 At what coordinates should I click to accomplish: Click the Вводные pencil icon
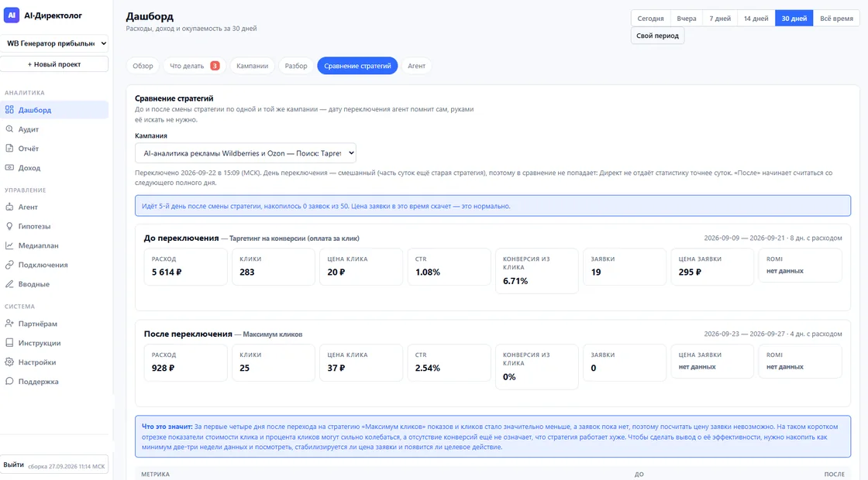pyautogui.click(x=9, y=284)
